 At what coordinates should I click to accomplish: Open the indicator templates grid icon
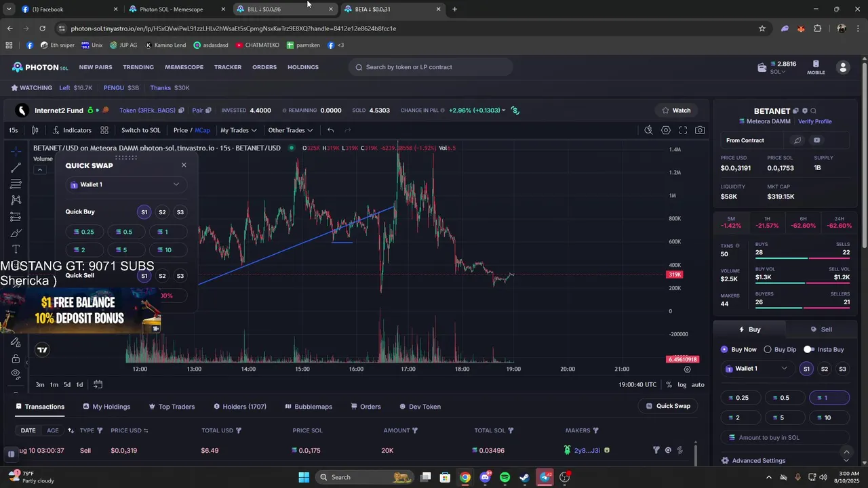tap(104, 130)
